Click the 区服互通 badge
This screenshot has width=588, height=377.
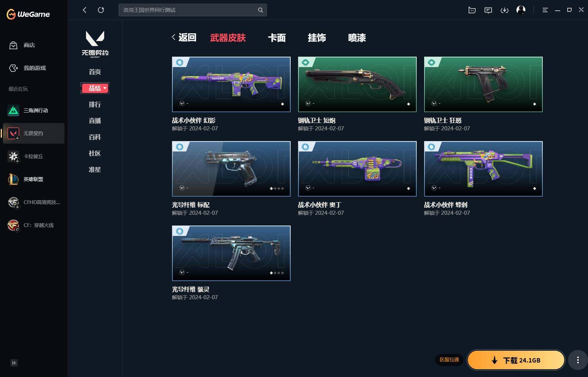[x=449, y=360]
